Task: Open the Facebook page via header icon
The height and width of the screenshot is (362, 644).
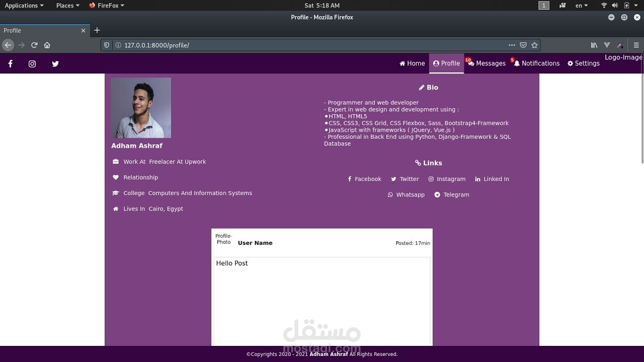Action: click(x=10, y=64)
